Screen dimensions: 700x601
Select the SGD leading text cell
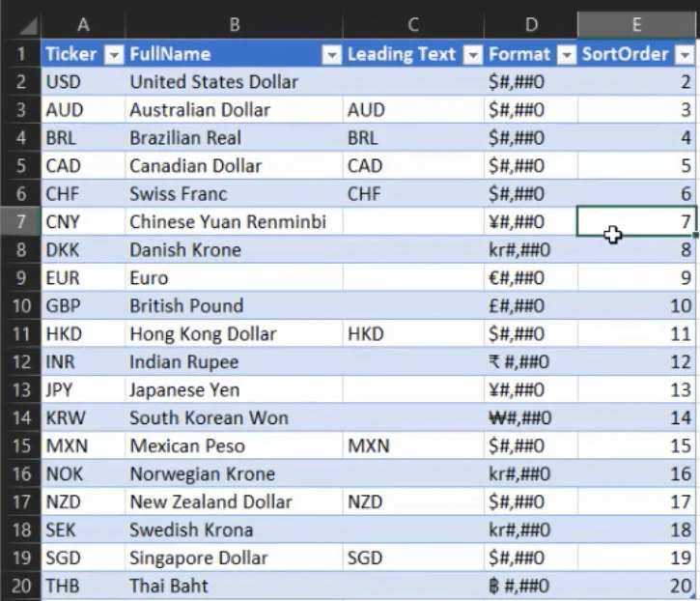(413, 558)
